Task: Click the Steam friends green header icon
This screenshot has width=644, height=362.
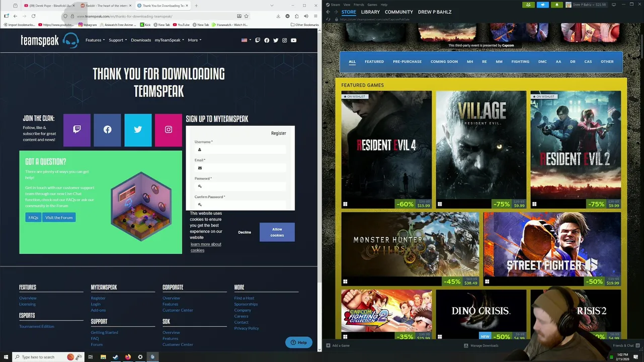Action: pos(528,5)
